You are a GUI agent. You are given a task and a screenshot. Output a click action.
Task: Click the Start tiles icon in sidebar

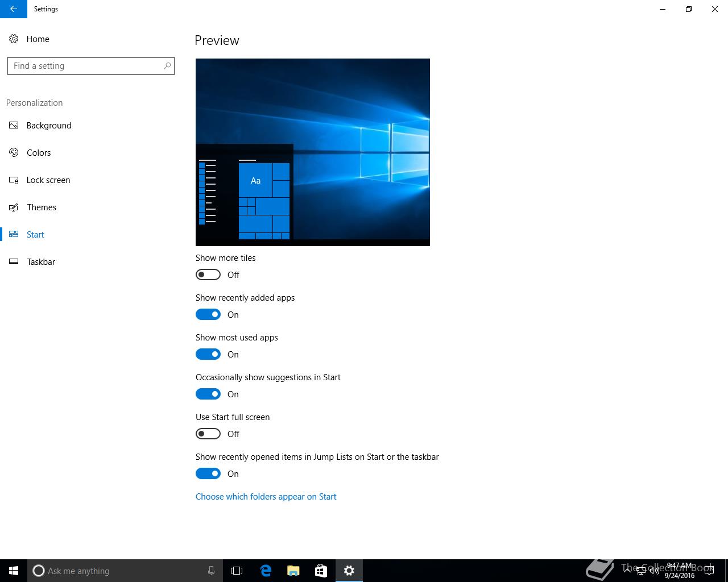click(14, 235)
